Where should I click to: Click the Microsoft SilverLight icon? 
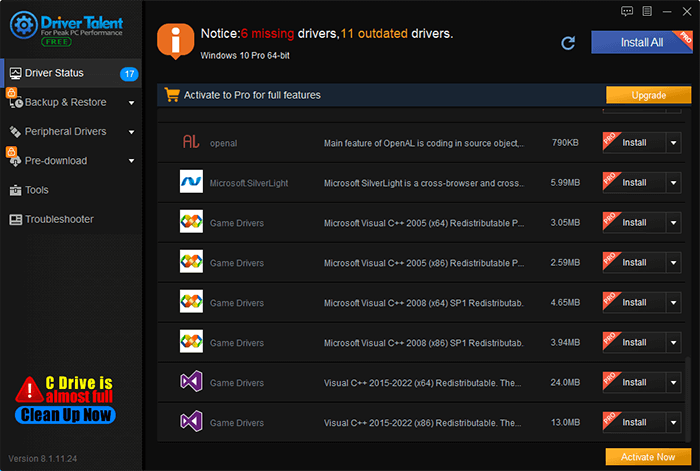[191, 181]
